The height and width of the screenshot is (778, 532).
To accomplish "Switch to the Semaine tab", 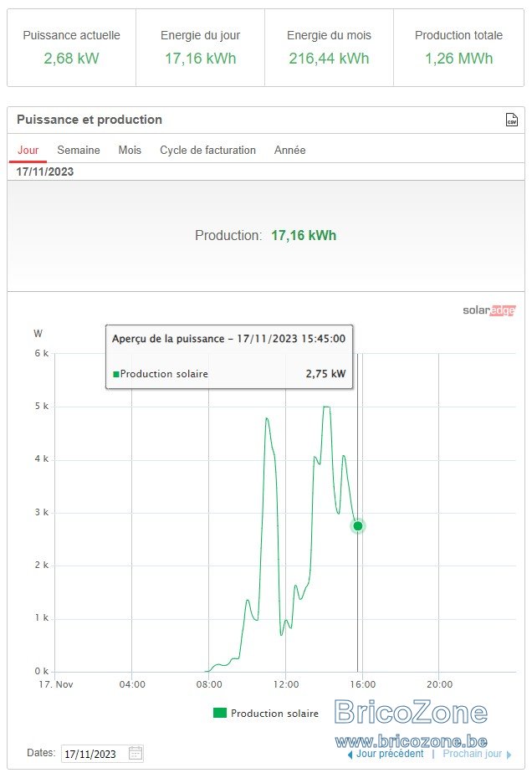I will click(x=79, y=150).
